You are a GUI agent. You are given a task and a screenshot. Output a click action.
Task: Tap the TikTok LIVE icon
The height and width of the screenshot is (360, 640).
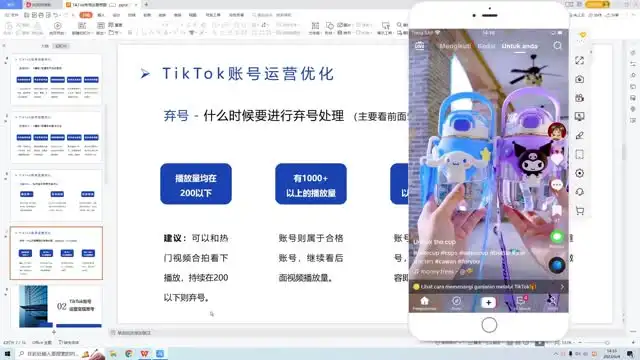pos(420,46)
